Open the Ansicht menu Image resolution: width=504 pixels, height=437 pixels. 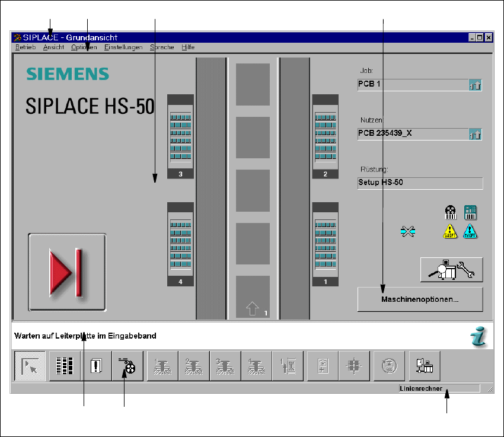[x=53, y=47]
